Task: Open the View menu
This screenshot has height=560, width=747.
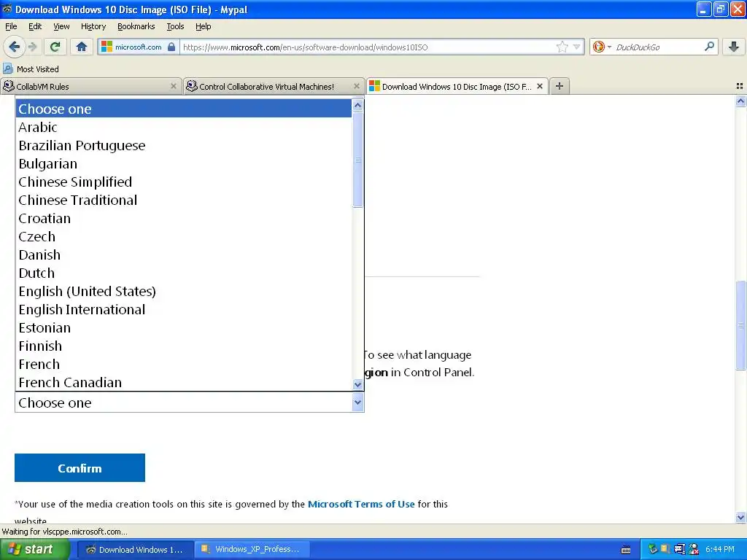Action: [x=61, y=26]
